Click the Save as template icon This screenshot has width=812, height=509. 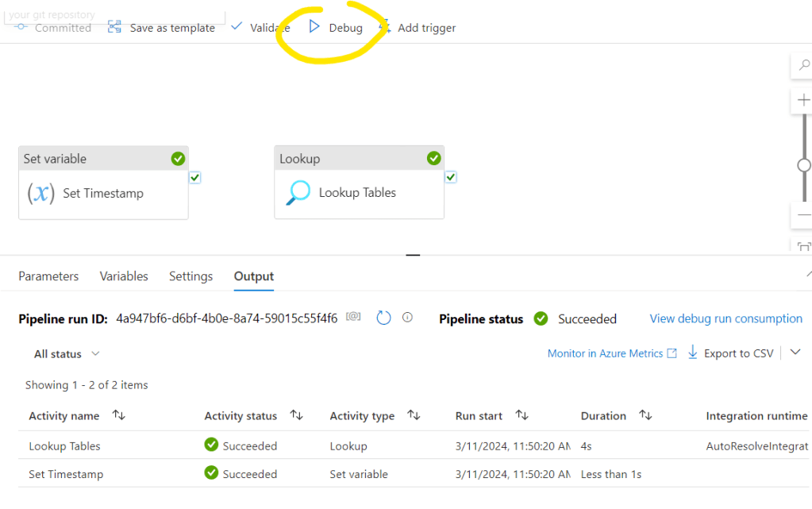115,27
